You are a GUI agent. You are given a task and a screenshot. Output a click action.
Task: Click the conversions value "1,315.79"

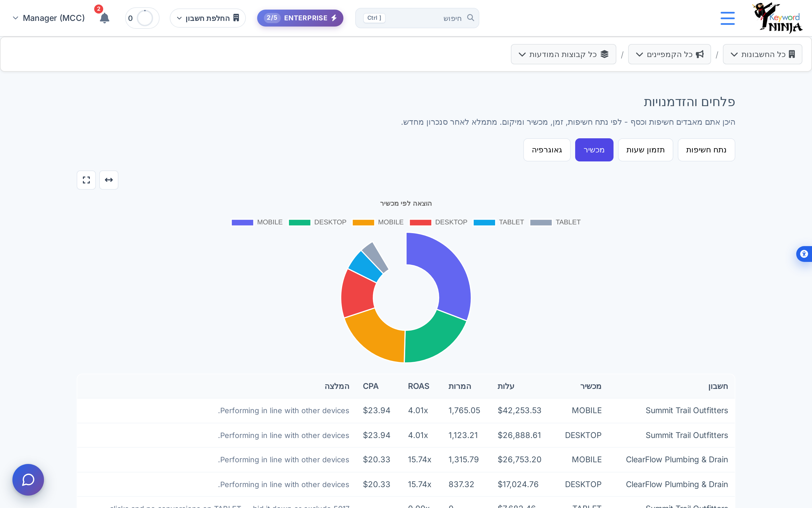[x=464, y=460]
